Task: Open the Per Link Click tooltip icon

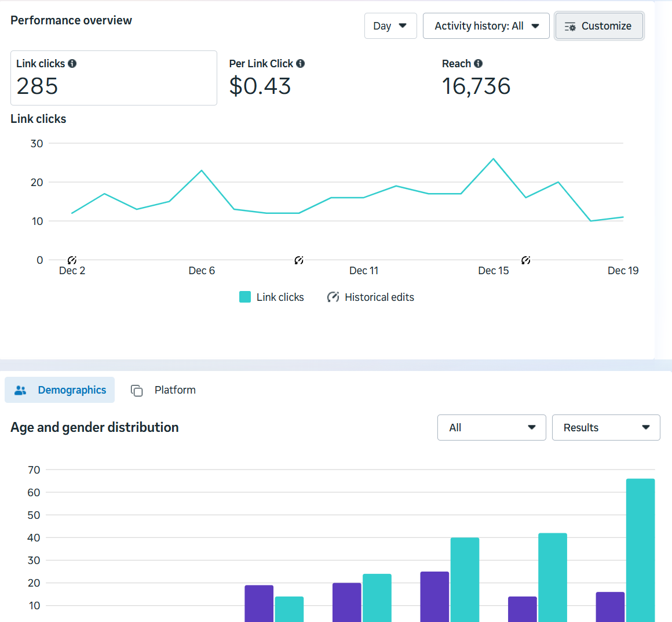Action: [301, 63]
